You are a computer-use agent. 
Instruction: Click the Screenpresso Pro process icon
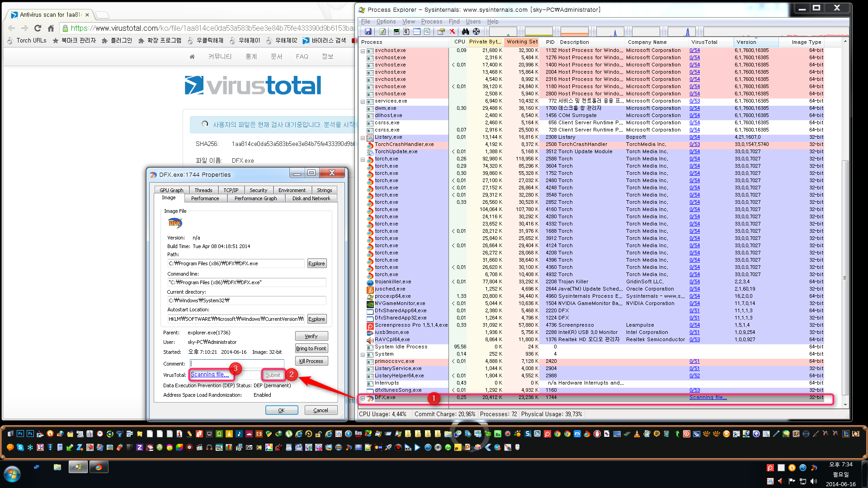pos(370,325)
